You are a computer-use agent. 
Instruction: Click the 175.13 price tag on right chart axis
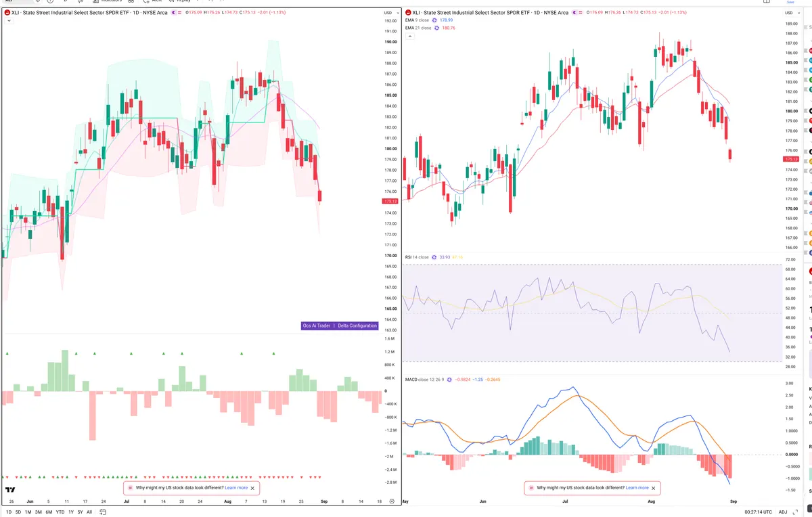[x=790, y=159]
